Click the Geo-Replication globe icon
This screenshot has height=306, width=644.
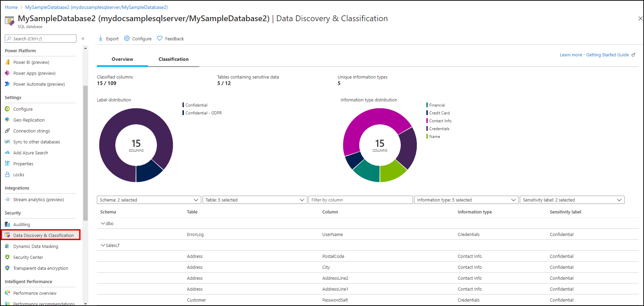point(8,120)
